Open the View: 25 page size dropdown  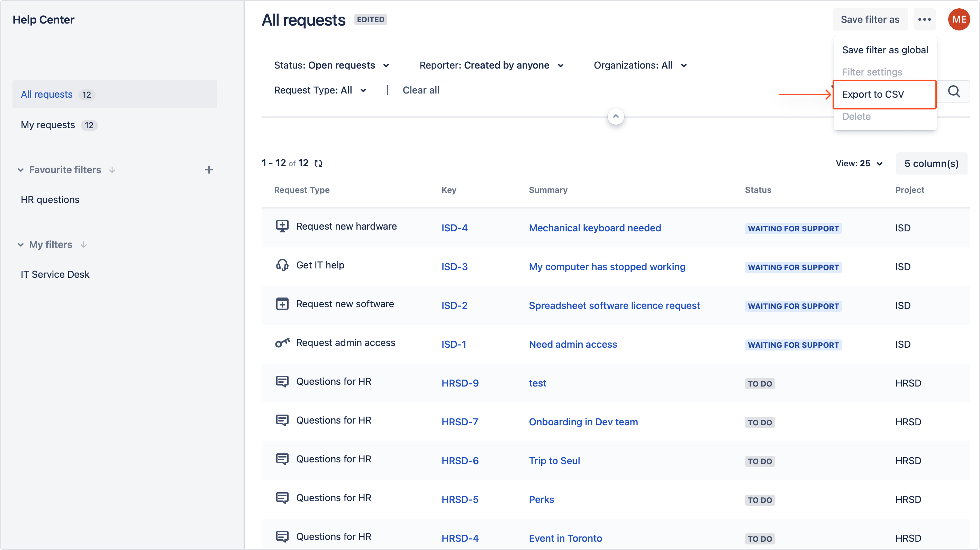859,163
